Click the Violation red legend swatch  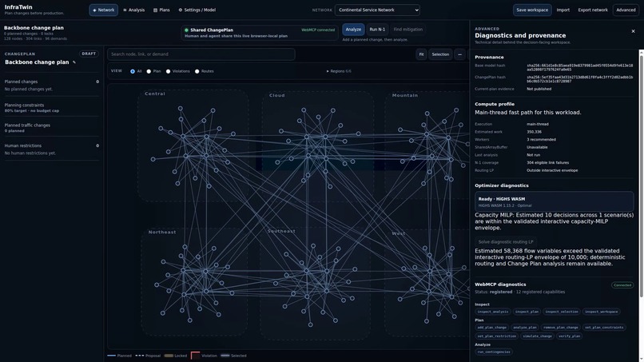tap(196, 356)
